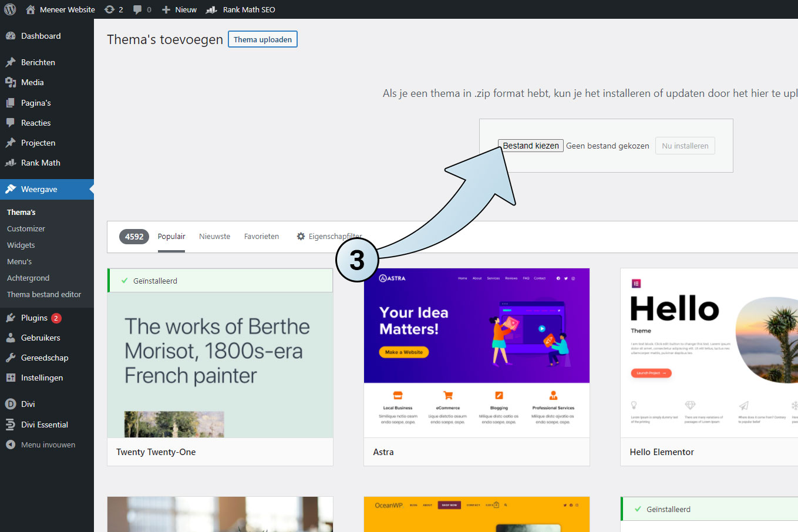Click the Plugins plug icon in sidebar
The image size is (798, 532).
11,318
